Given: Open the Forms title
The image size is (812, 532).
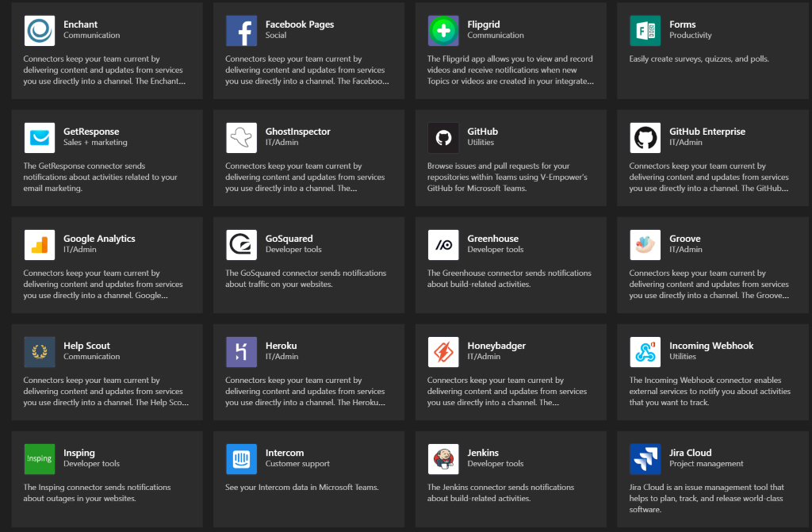Looking at the screenshot, I should 682,25.
